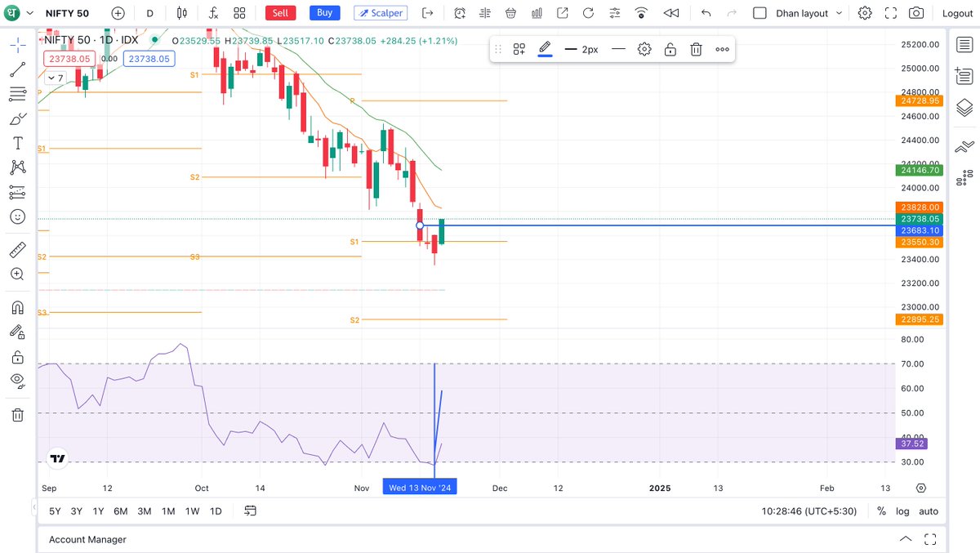
Task: Open the go to date icon
Action: pos(250,511)
